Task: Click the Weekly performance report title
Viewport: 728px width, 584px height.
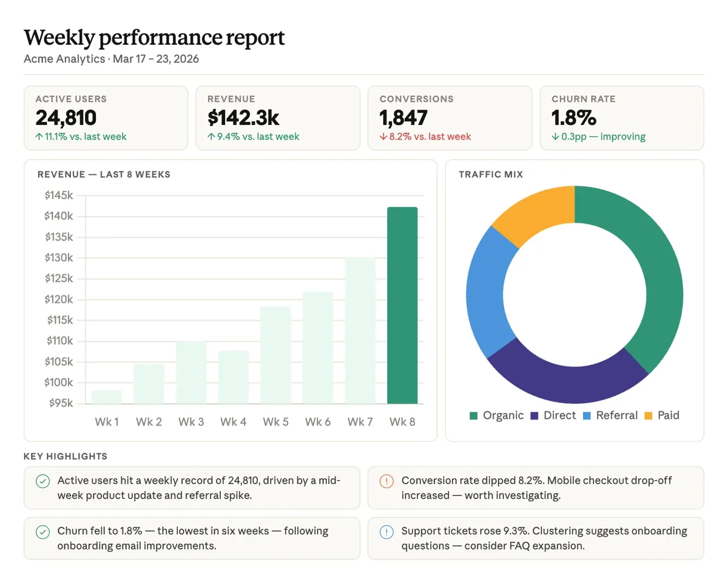Action: 154,38
